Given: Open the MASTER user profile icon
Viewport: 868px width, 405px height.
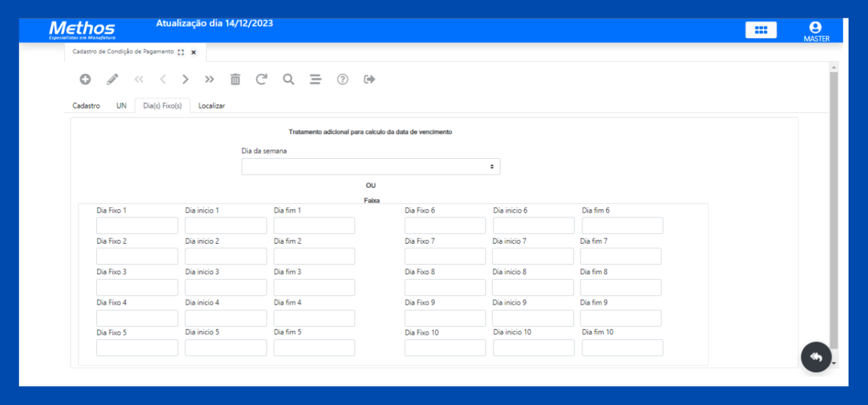Looking at the screenshot, I should coord(816,31).
